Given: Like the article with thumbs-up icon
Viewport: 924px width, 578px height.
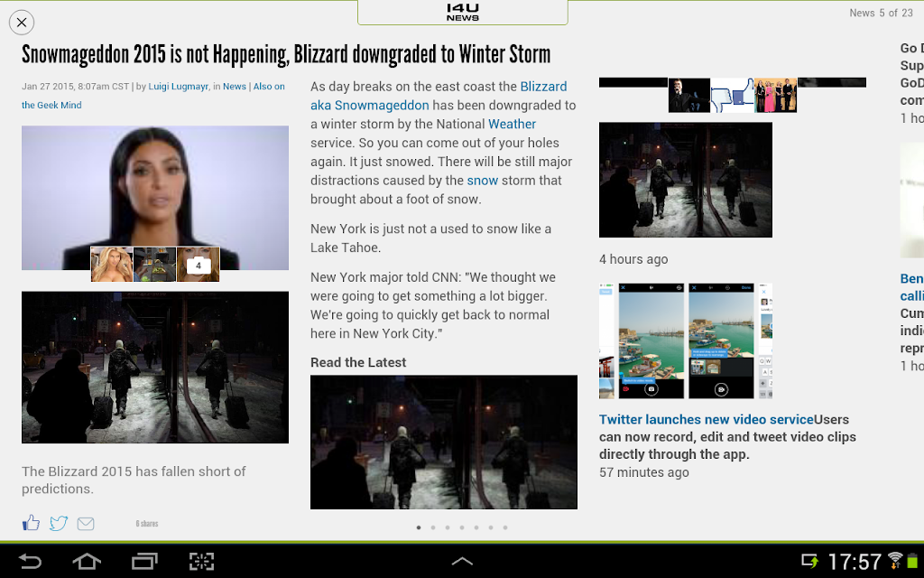Looking at the screenshot, I should click(x=32, y=523).
